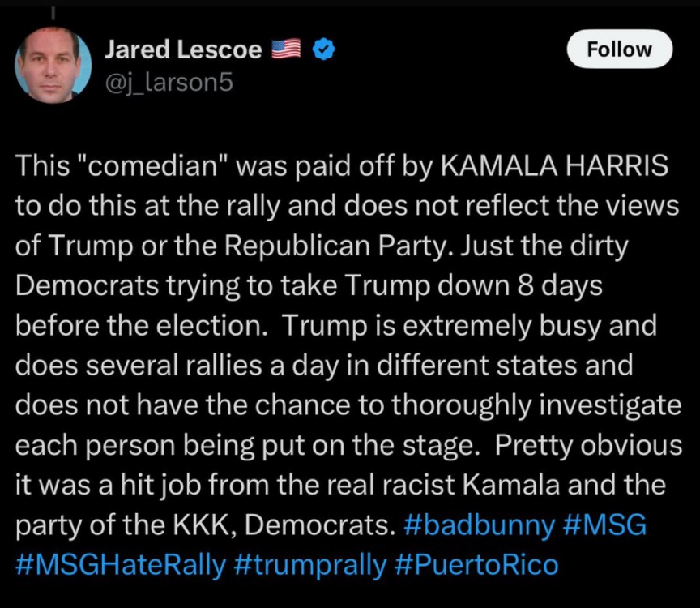Click the capitalized "KAMALA HARRIS" text

[553, 167]
